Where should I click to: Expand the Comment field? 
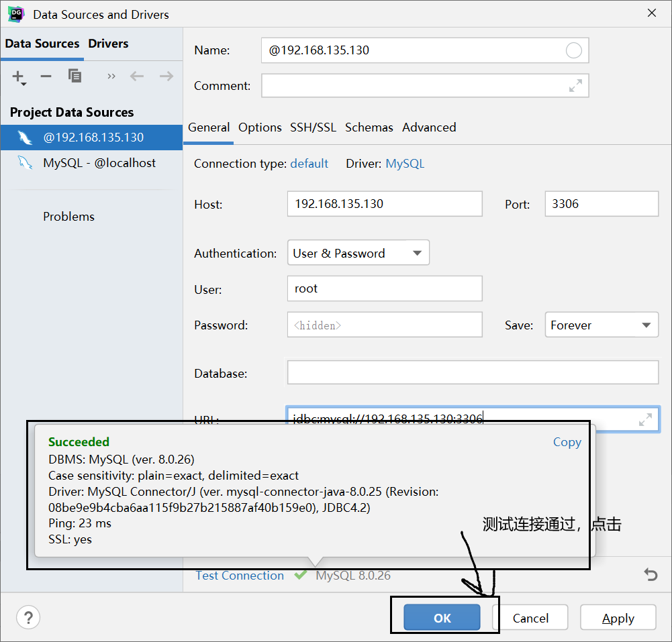[575, 86]
